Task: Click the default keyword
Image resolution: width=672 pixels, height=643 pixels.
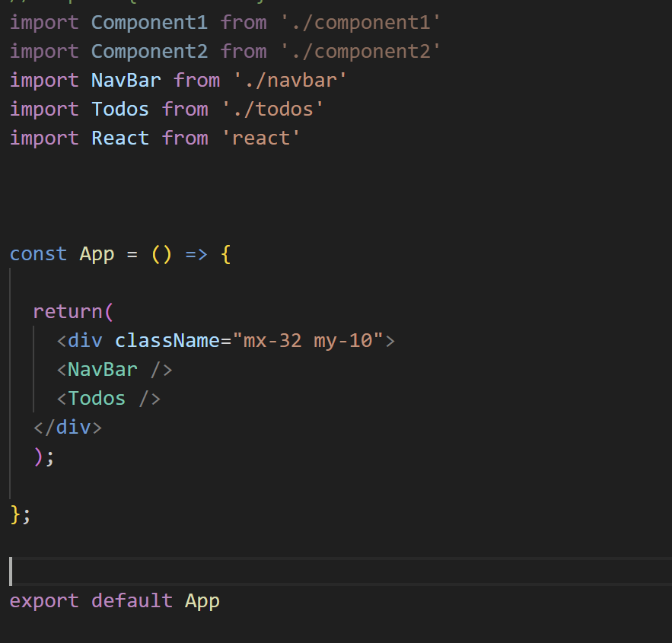Action: pos(132,600)
